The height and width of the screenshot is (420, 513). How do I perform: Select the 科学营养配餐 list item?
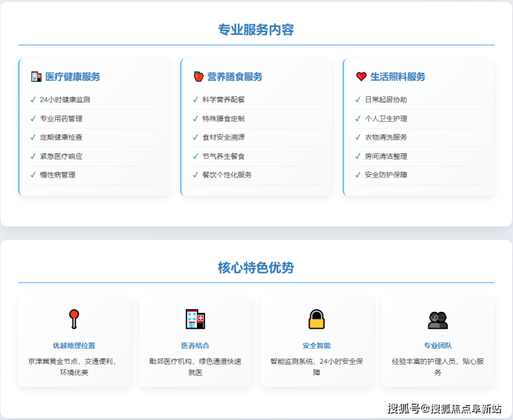click(x=223, y=100)
